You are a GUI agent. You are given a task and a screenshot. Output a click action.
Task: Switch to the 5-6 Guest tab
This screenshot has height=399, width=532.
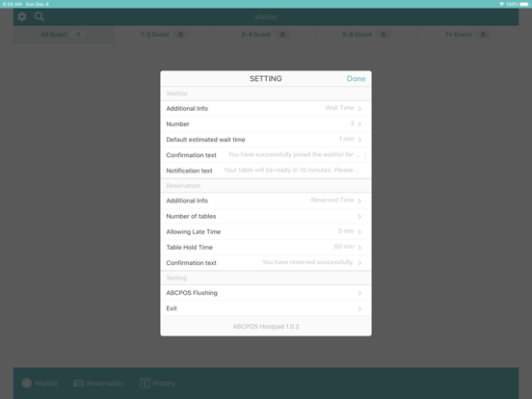pyautogui.click(x=367, y=35)
